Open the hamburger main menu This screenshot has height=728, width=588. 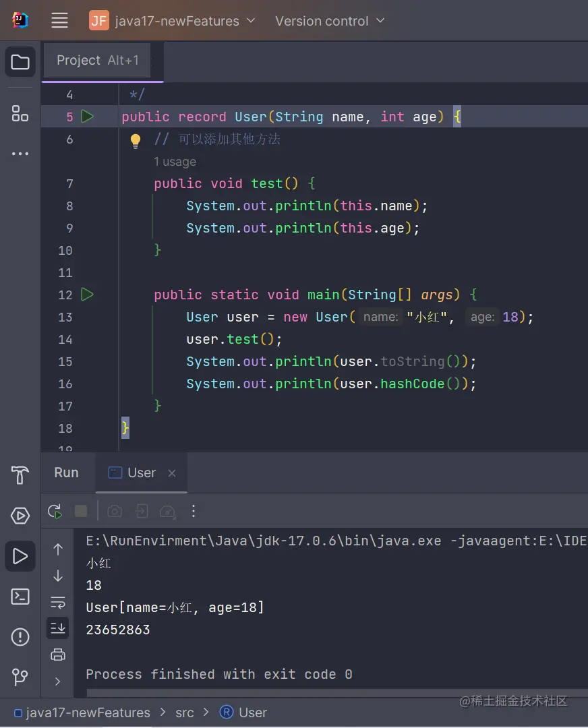click(59, 20)
